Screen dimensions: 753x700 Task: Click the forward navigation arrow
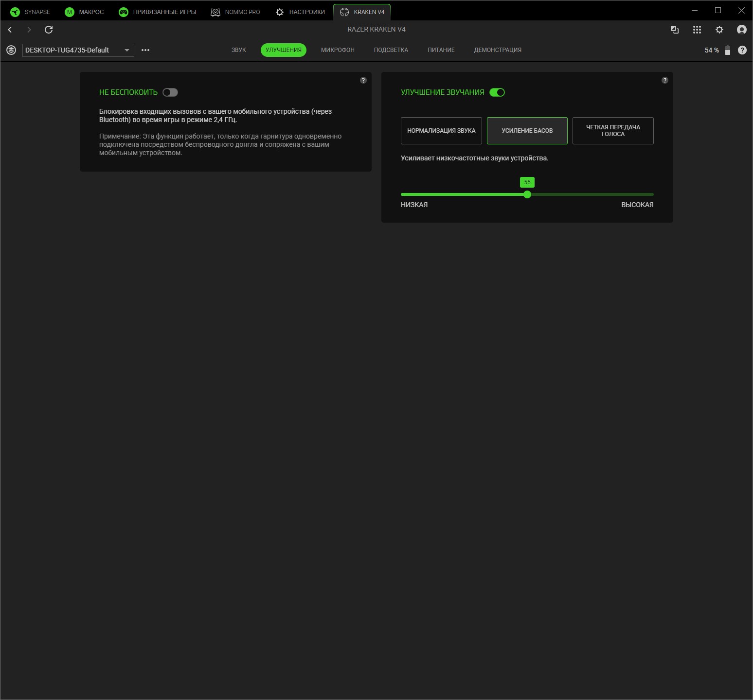click(x=29, y=30)
